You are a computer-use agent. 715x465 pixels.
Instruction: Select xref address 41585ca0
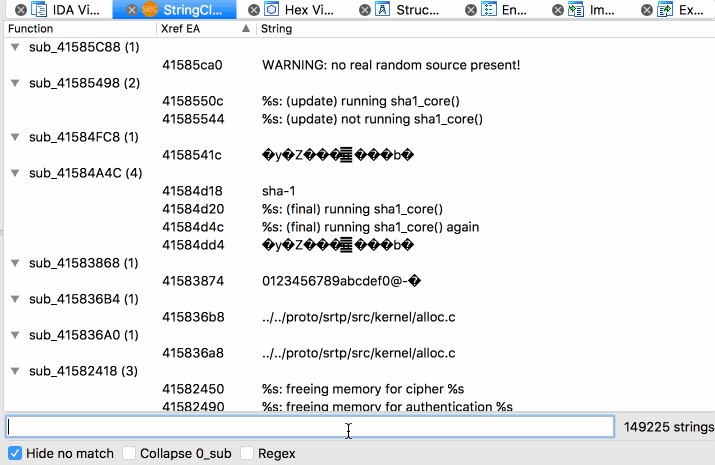[192, 65]
